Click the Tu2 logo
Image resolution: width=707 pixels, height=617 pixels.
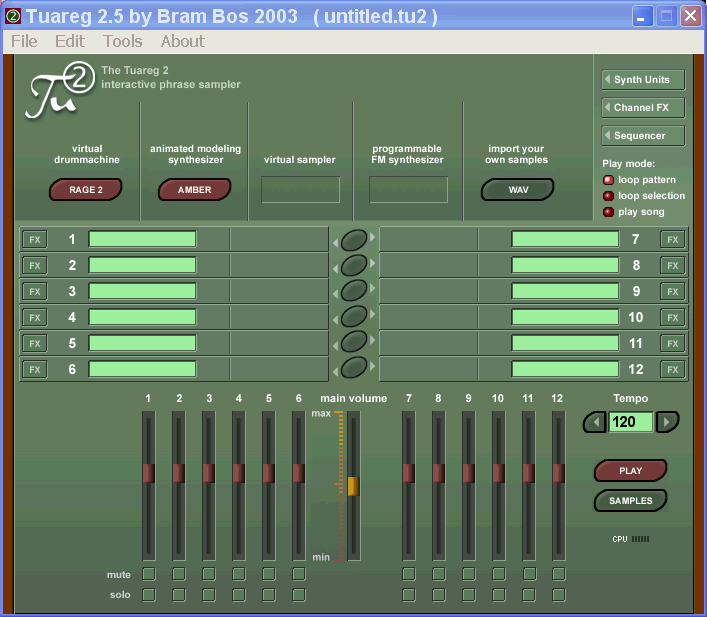tap(60, 90)
